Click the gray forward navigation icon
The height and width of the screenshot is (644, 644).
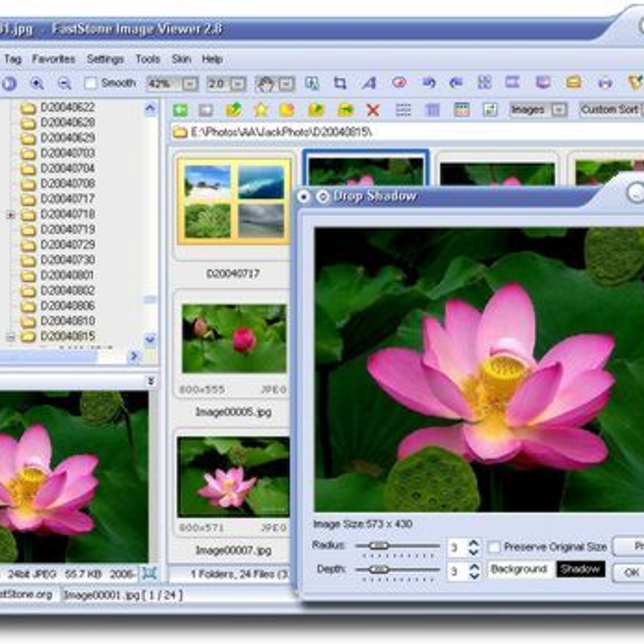[206, 111]
